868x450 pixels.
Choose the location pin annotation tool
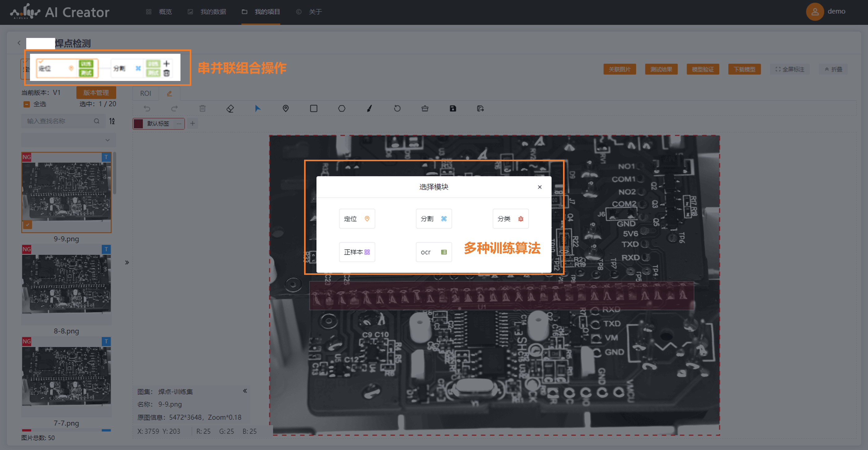tap(286, 108)
